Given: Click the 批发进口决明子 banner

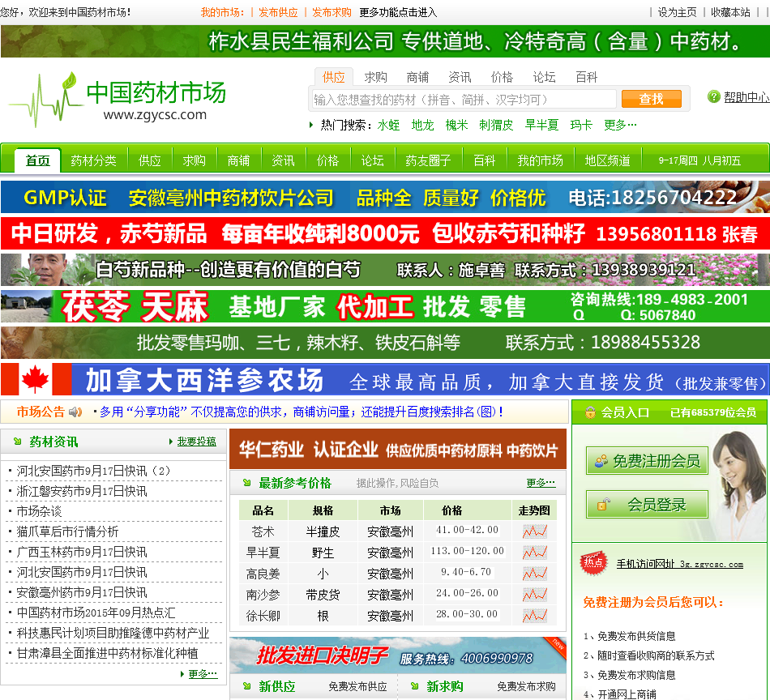Looking at the screenshot, I should coord(398,655).
